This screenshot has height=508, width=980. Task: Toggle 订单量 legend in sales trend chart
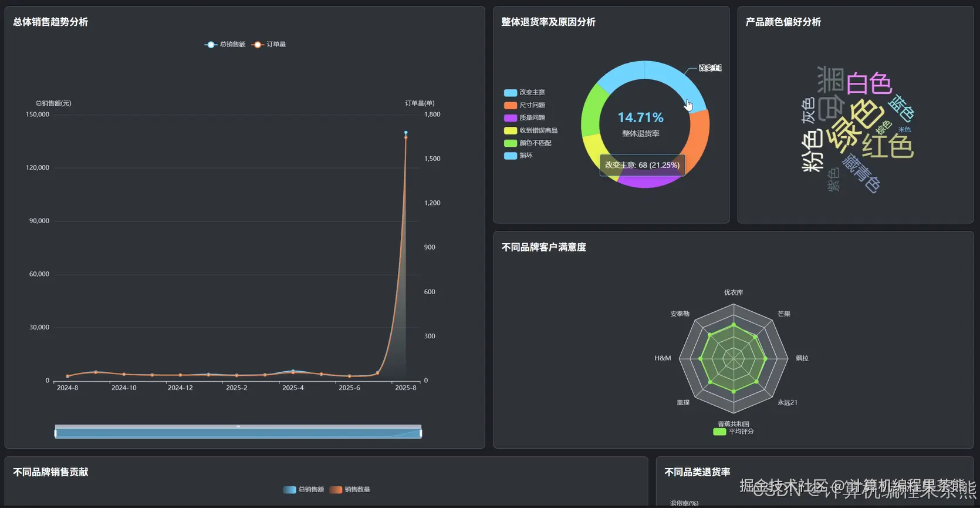(x=269, y=45)
